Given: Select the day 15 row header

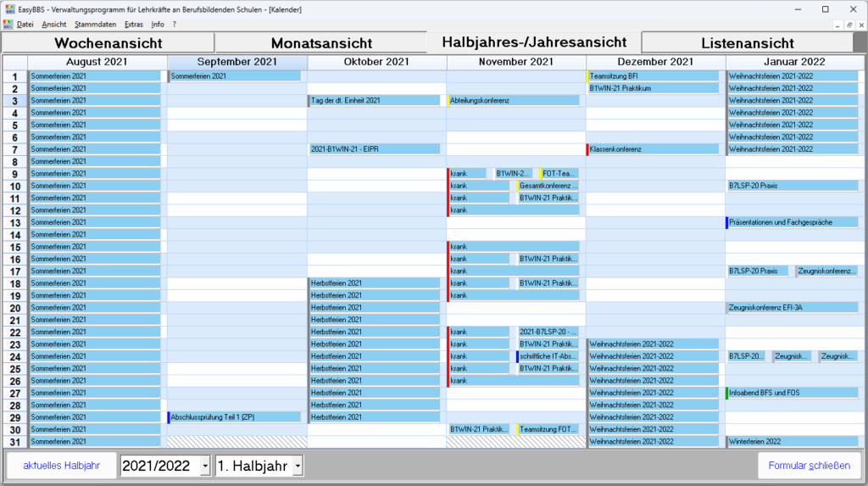Looking at the screenshot, I should (15, 247).
